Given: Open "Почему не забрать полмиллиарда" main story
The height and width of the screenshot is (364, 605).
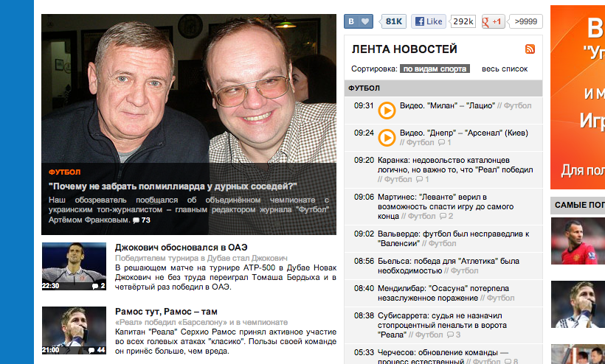Looking at the screenshot, I should click(x=173, y=186).
